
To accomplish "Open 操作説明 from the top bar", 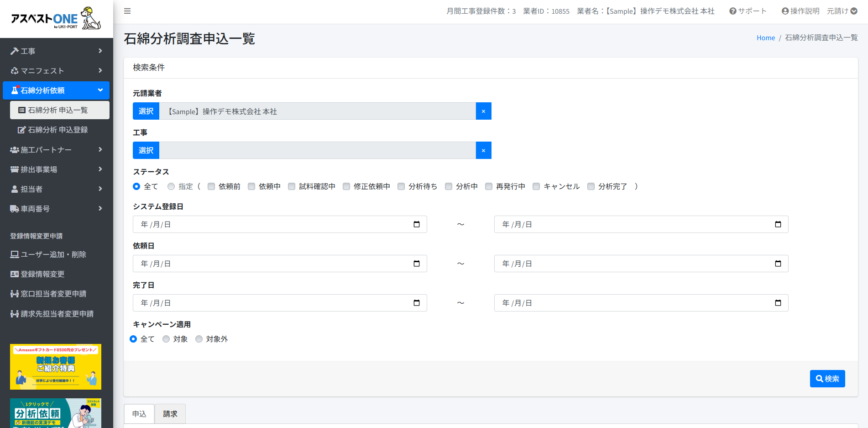I will click(x=800, y=11).
